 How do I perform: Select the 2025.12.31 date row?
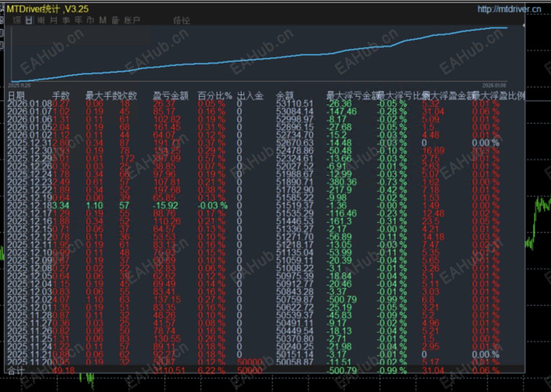coord(30,143)
